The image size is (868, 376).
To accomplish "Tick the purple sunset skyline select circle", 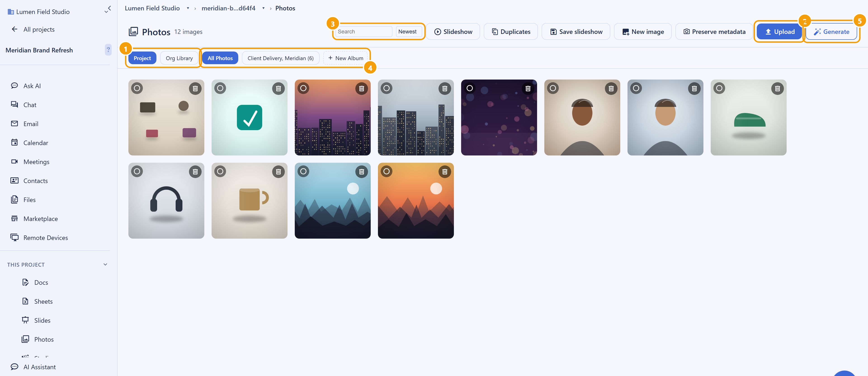I will point(303,88).
